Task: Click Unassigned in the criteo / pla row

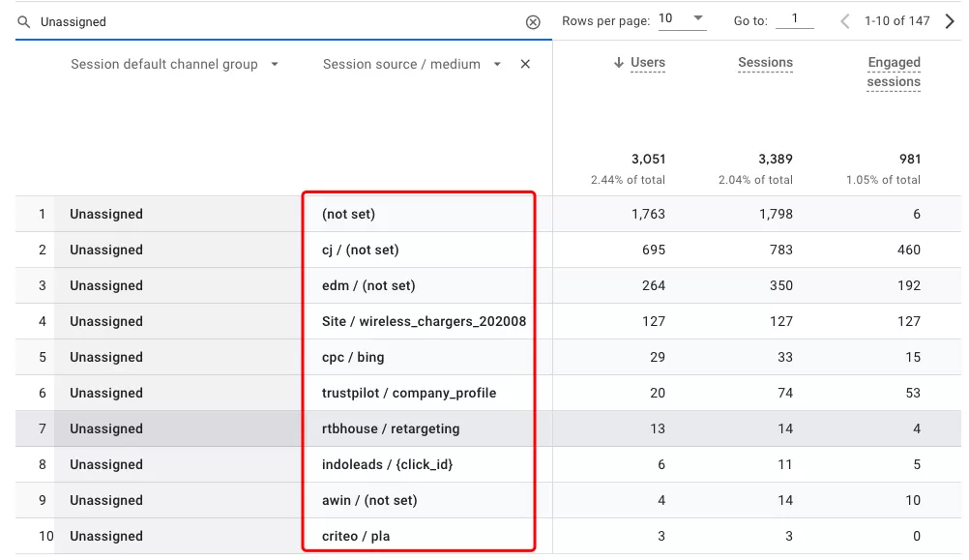Action: click(x=106, y=537)
